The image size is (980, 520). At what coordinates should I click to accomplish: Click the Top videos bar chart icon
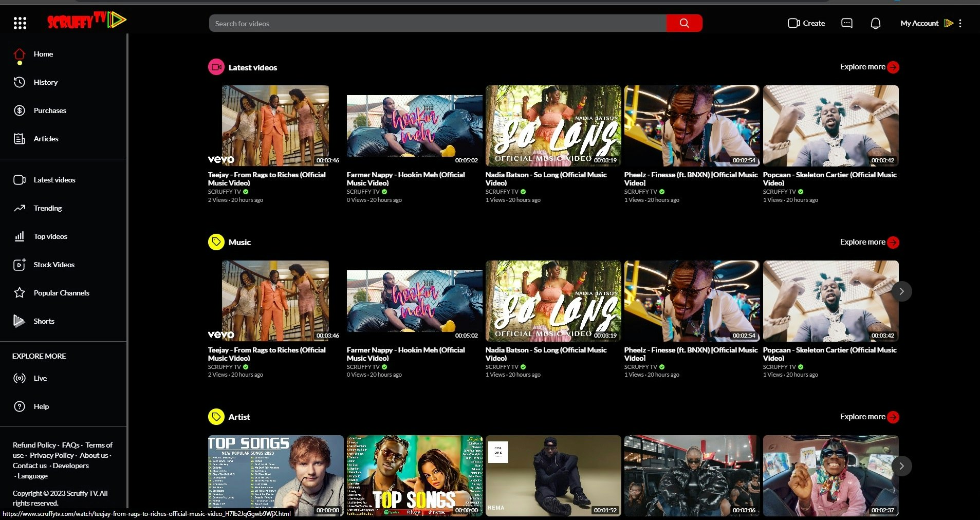pos(20,236)
